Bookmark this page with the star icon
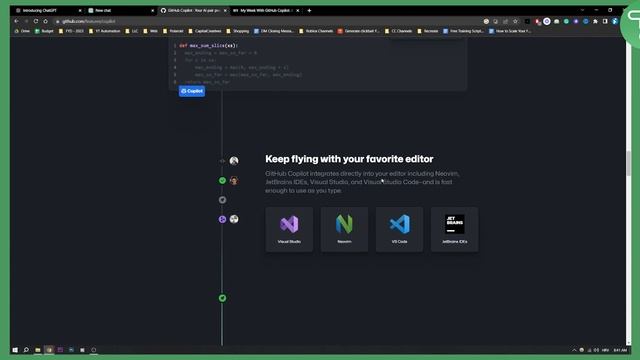The height and width of the screenshot is (360, 640). pos(515,21)
